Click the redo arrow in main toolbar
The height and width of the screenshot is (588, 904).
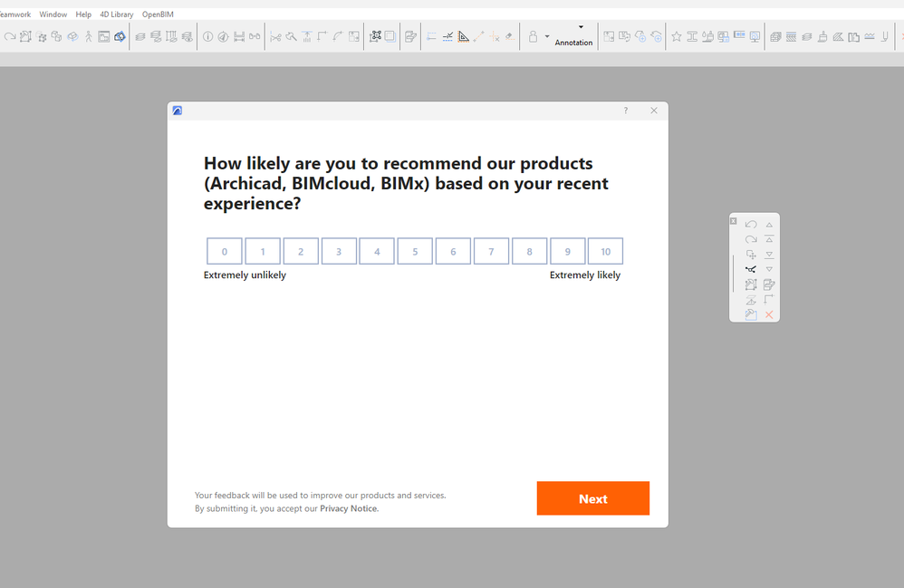(10, 37)
